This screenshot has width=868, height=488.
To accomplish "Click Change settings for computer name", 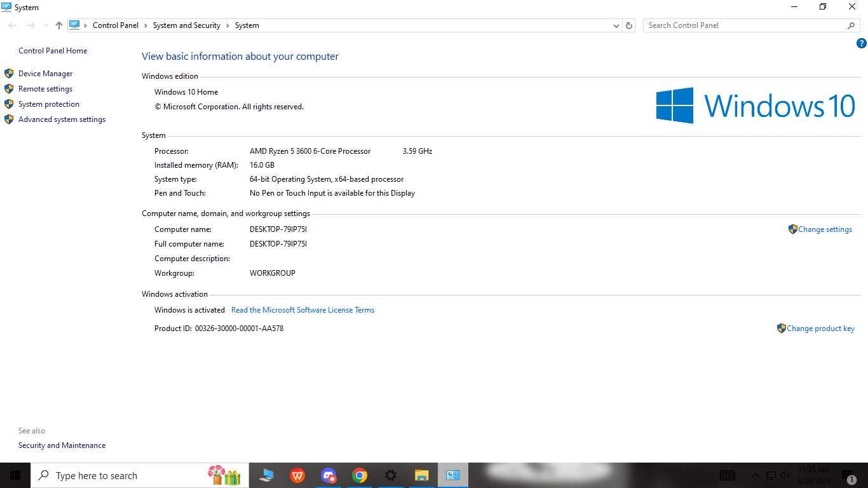I will 825,229.
